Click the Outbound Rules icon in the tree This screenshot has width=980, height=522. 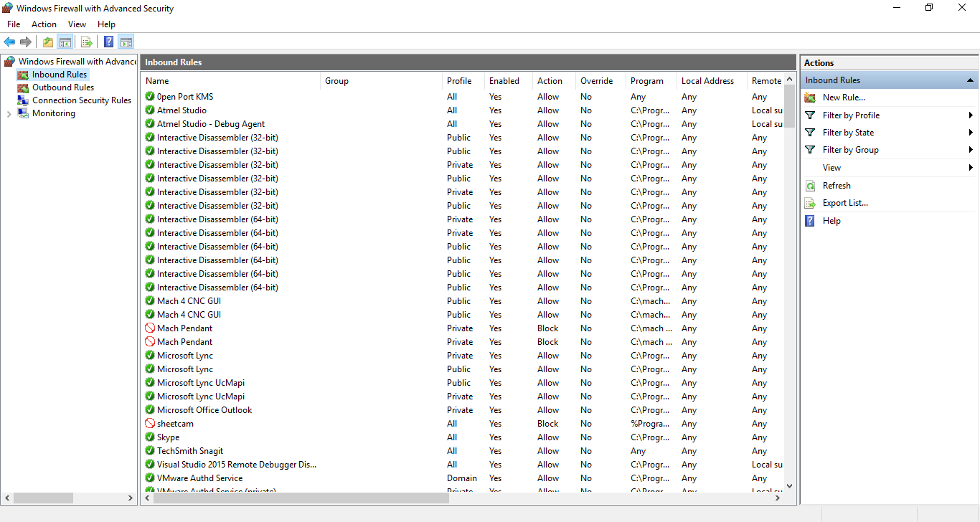point(23,87)
